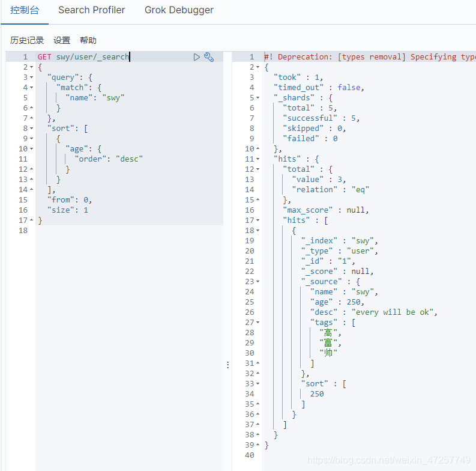This screenshot has height=471, width=476.
Task: Open 历史记录 history panel
Action: point(27,40)
